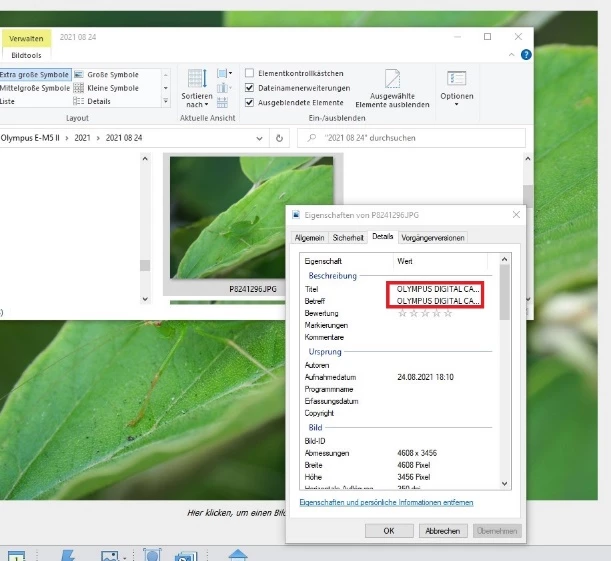
Task: Switch to Kleine Symbole view
Action: pos(106,88)
